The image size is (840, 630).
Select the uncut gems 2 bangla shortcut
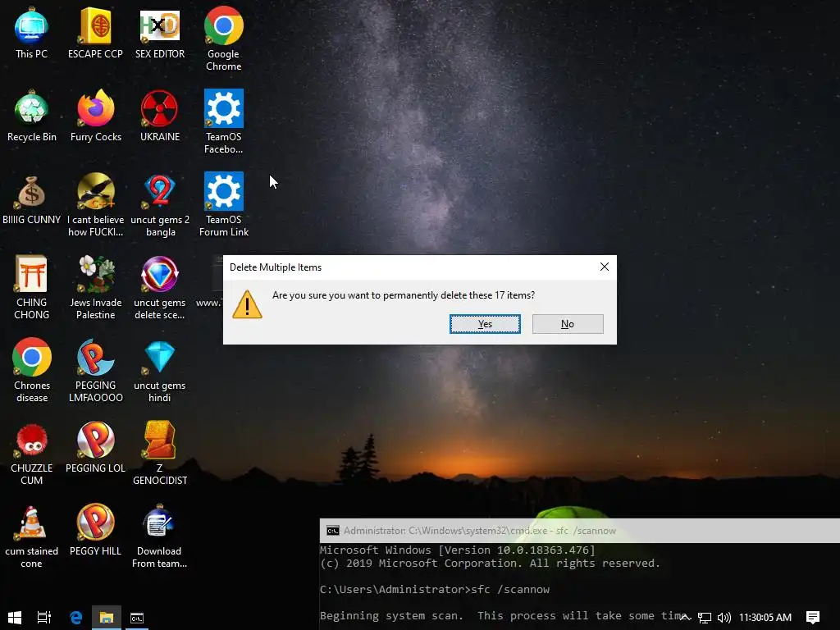point(160,204)
